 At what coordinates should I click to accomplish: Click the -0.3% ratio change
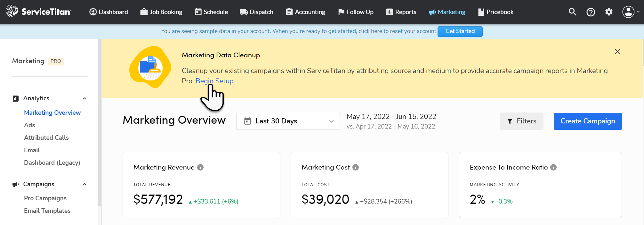[x=502, y=201]
